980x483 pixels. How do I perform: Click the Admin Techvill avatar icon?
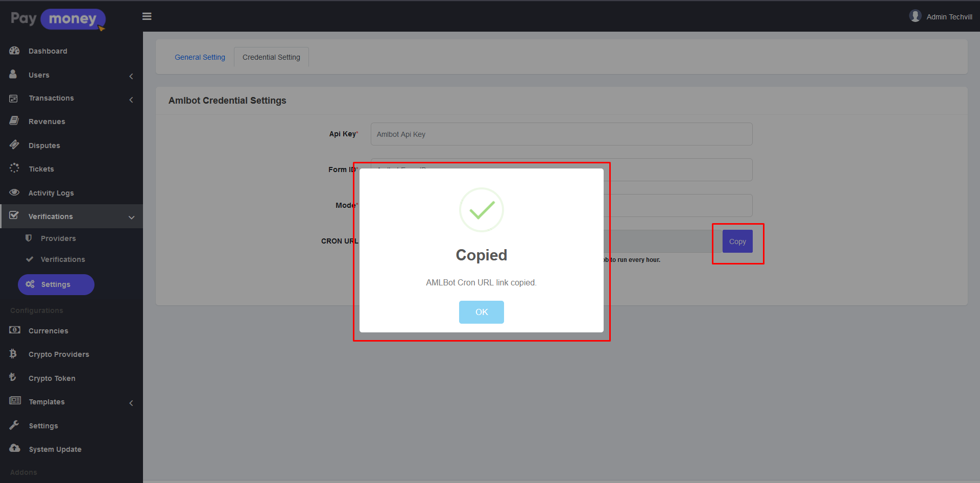click(915, 16)
